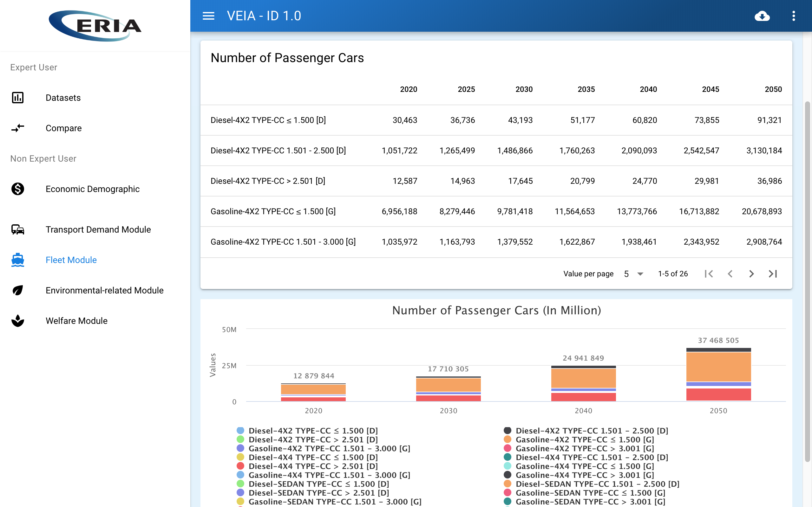Open the Compare tool icon
The width and height of the screenshot is (812, 507).
tap(18, 128)
